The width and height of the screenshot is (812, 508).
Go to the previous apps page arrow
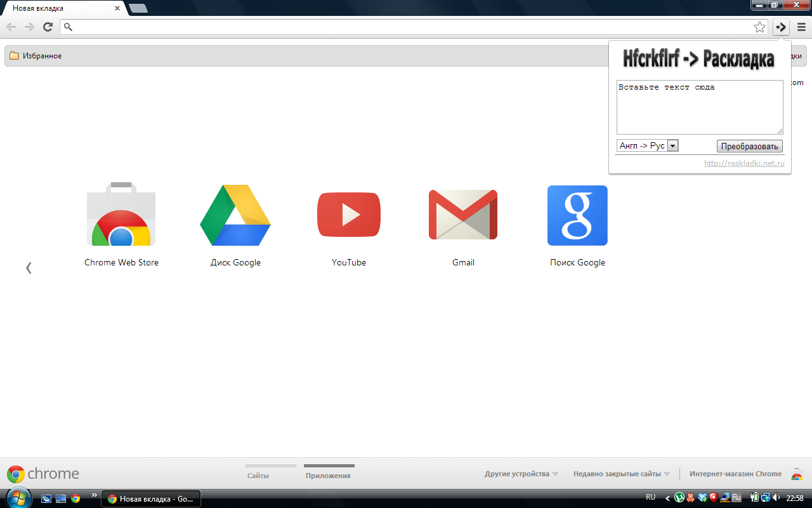coord(29,267)
